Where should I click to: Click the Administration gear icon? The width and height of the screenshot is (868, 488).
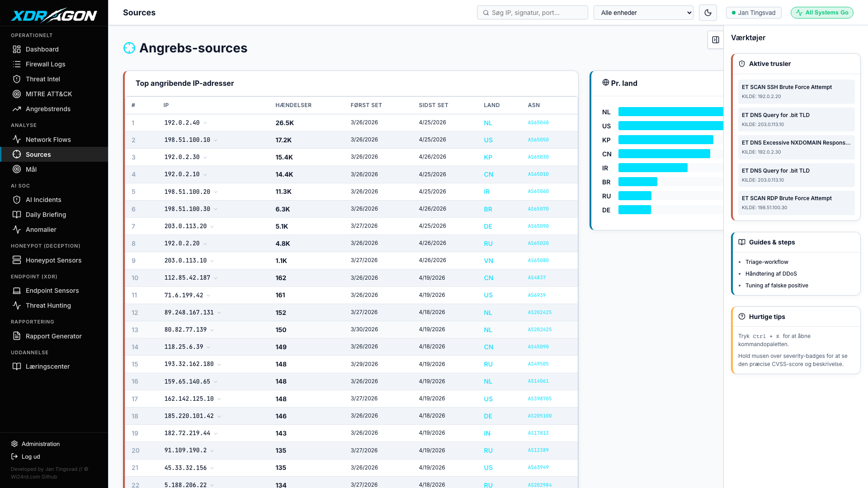pos(14,444)
